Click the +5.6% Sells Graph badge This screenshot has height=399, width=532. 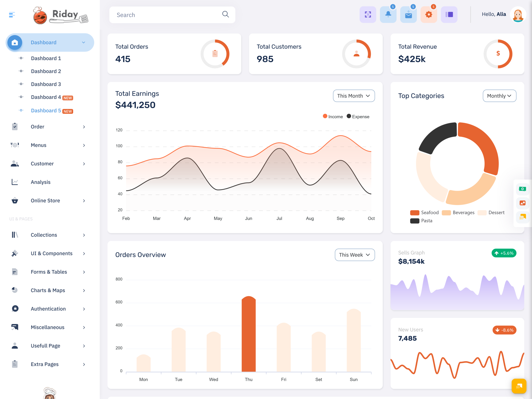point(504,253)
